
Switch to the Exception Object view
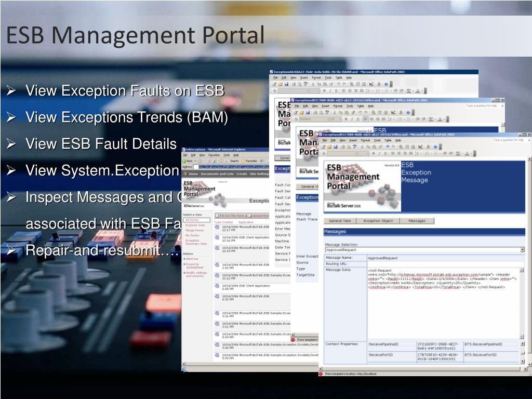point(379,221)
